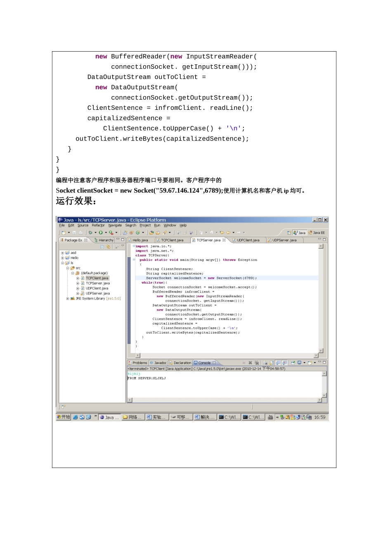Click the Clear Console icon
This screenshot has height=555, width=392.
click(x=265, y=363)
